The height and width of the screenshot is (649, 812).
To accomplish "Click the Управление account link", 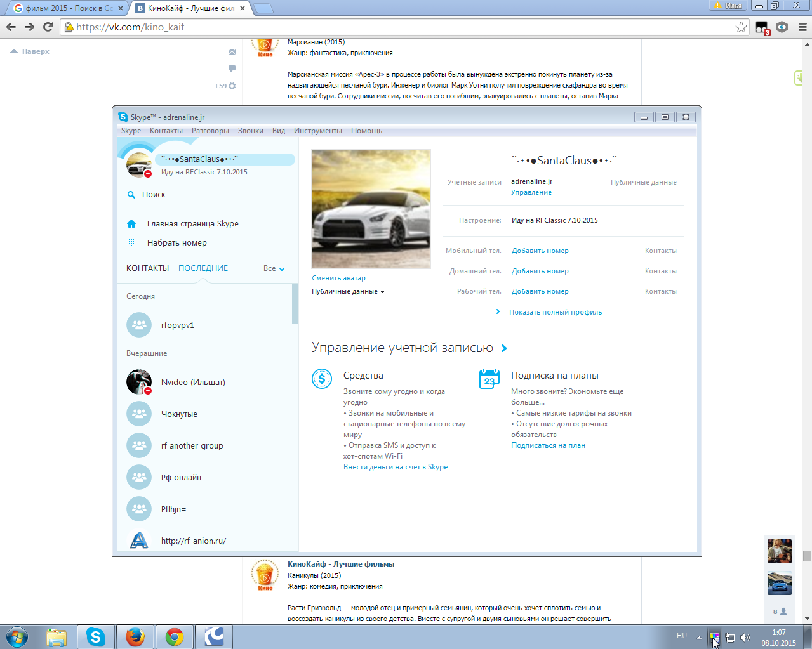I will (x=531, y=192).
